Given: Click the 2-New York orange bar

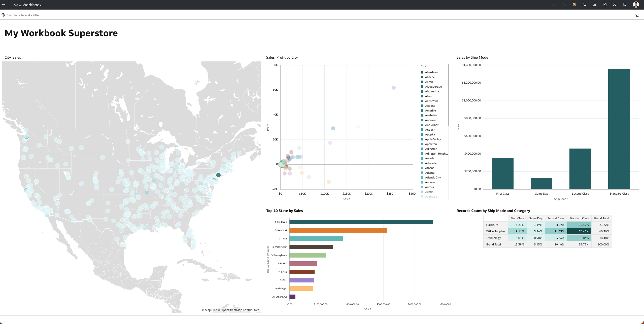Looking at the screenshot, I should (338, 230).
